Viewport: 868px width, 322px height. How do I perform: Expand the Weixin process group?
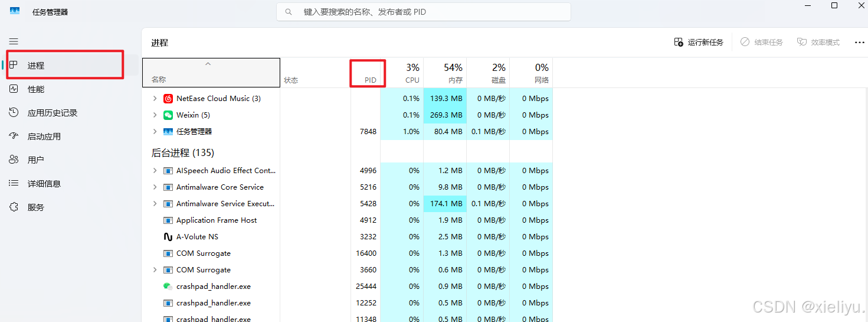pyautogui.click(x=155, y=115)
